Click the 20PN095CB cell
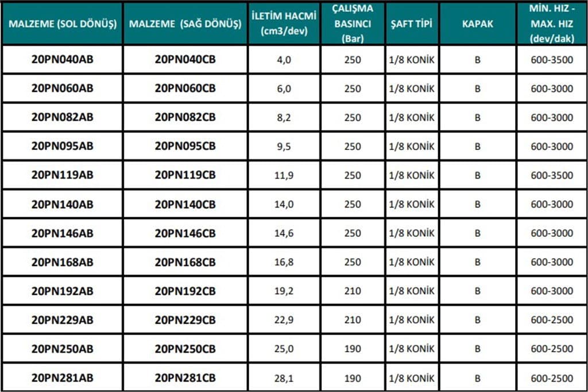 pos(185,146)
